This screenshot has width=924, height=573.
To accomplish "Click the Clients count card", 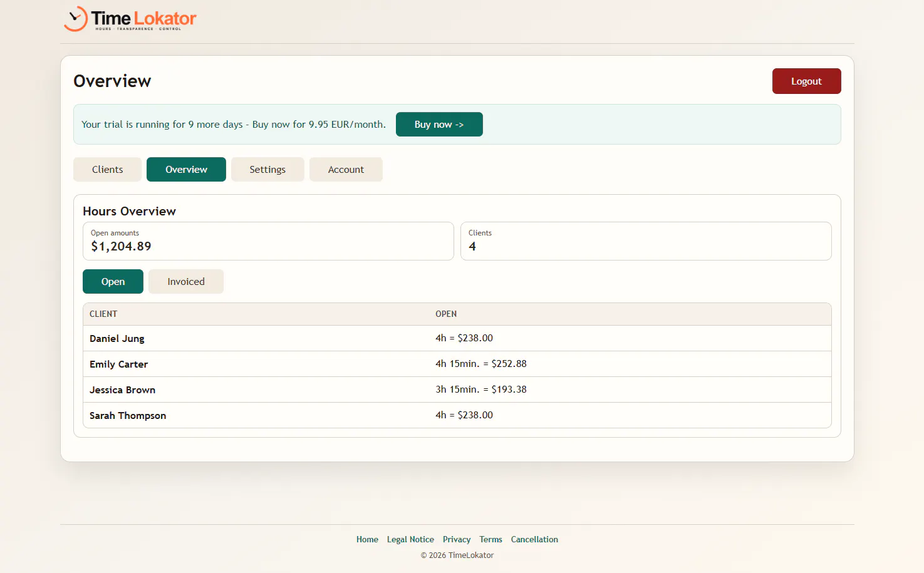I will (646, 241).
